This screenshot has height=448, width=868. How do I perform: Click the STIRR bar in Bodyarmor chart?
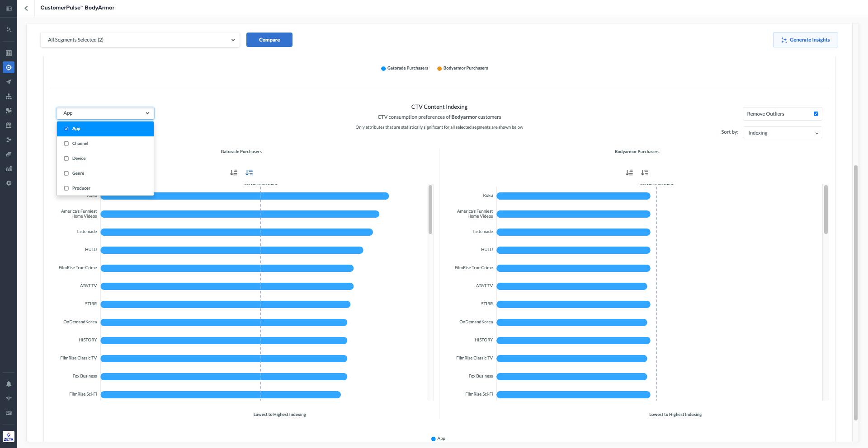pyautogui.click(x=573, y=304)
